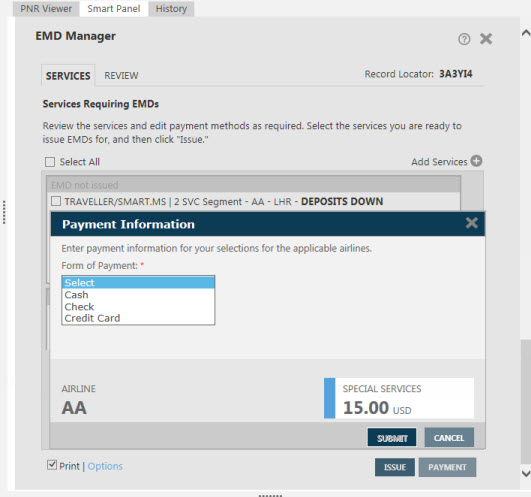The image size is (531, 497).
Task: Click the Add Services plus icon
Action: coord(476,161)
